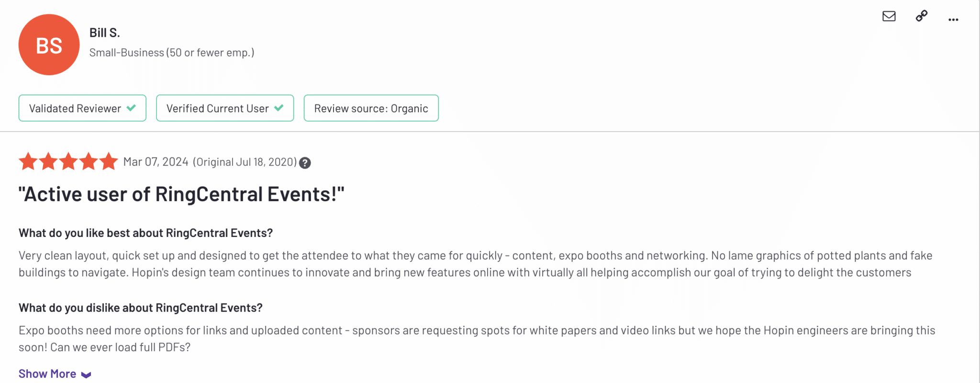The width and height of the screenshot is (980, 383).
Task: Expand the review with Show More
Action: (x=47, y=374)
